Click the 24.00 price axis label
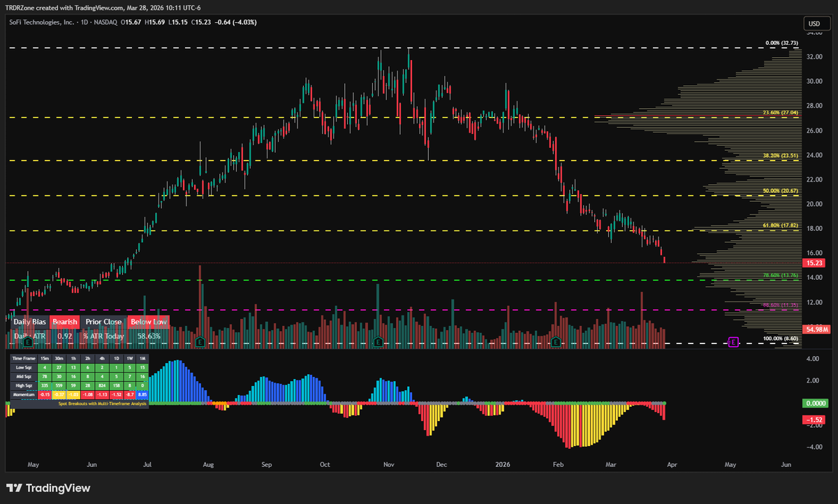 [814, 155]
